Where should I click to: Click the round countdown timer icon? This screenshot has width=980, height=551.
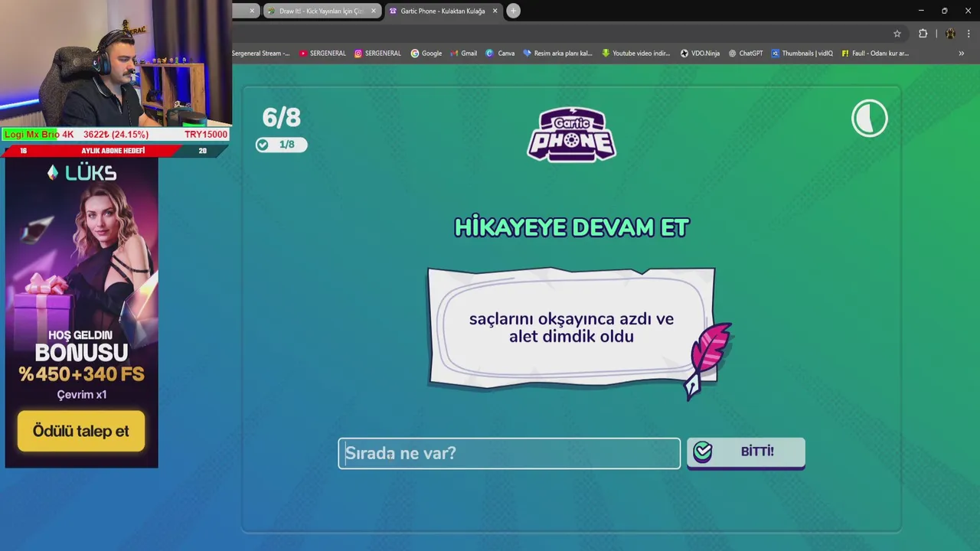tap(870, 119)
